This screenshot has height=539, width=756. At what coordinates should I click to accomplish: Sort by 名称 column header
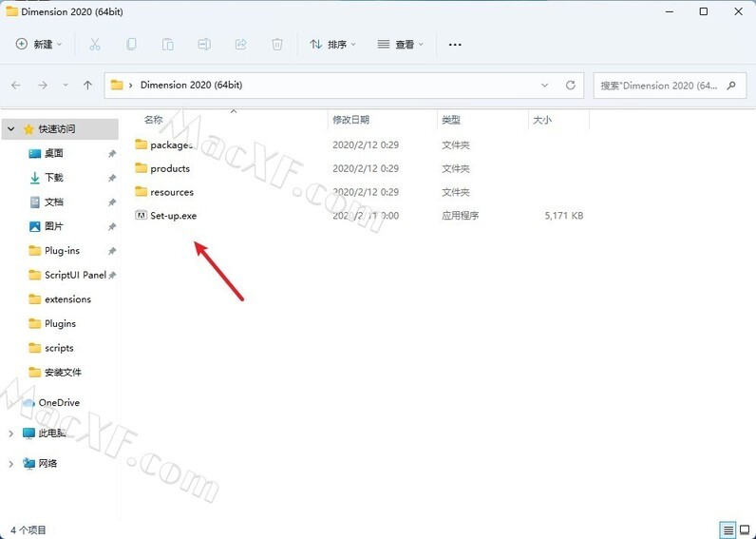[x=153, y=120]
